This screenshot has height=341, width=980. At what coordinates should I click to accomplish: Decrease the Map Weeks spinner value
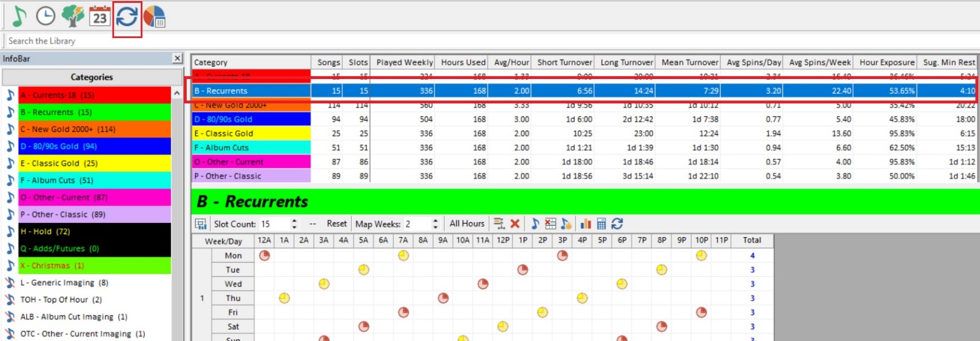[435, 227]
